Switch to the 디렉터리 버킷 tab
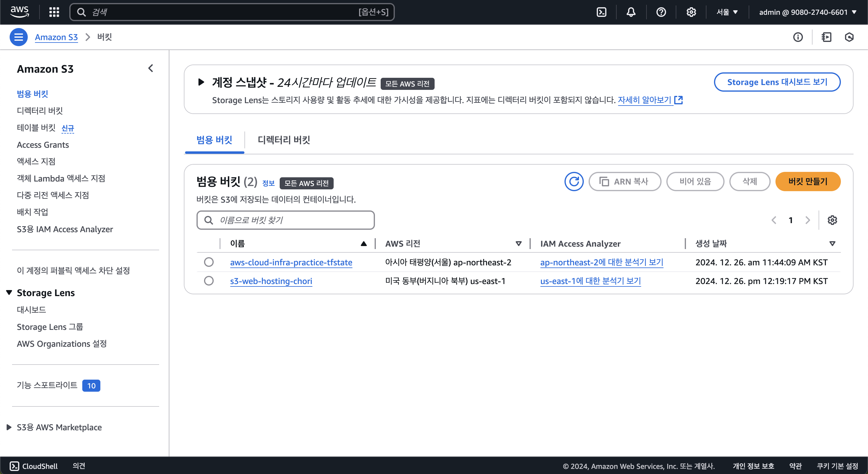Viewport: 868px width, 474px height. (283, 140)
